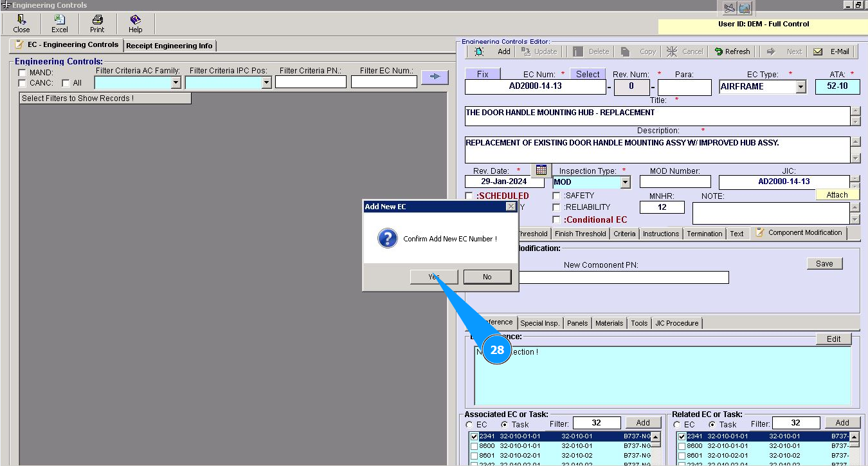Enable the All checkbox
868x466 pixels.
click(66, 83)
